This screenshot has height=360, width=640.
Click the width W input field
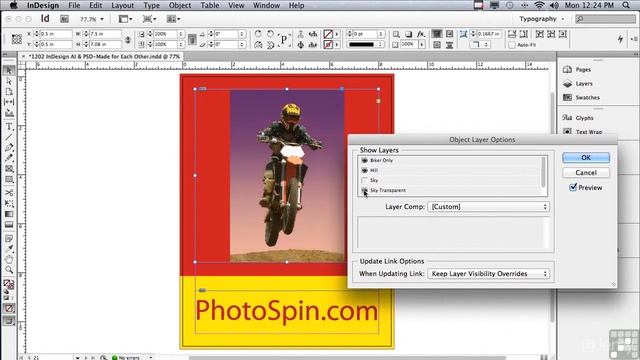click(x=105, y=34)
